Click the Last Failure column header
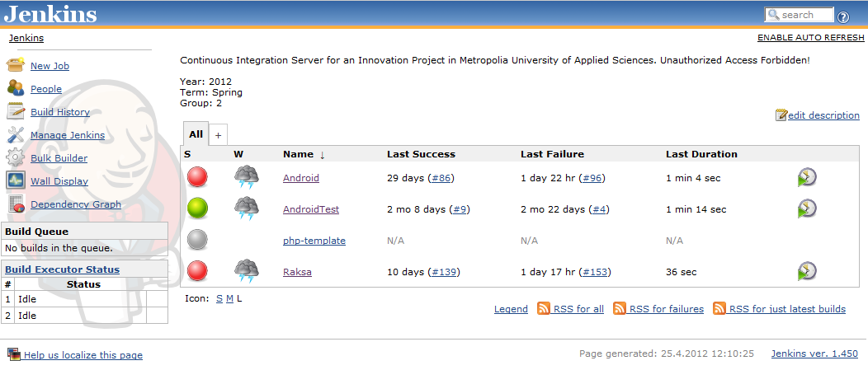The image size is (868, 370). click(x=553, y=154)
